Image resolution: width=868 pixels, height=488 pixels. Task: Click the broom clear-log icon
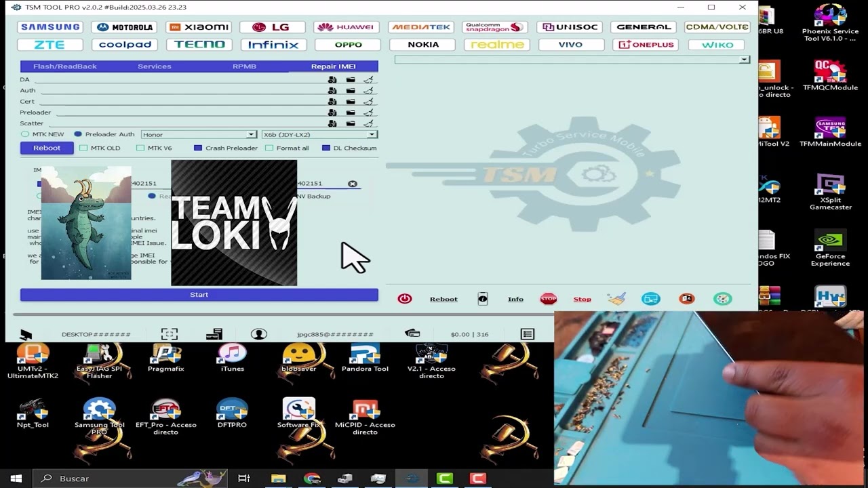[x=616, y=299]
